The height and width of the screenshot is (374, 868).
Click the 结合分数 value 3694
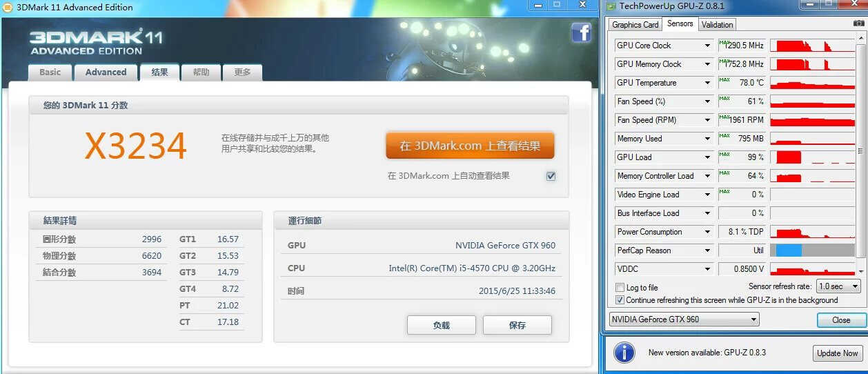152,273
